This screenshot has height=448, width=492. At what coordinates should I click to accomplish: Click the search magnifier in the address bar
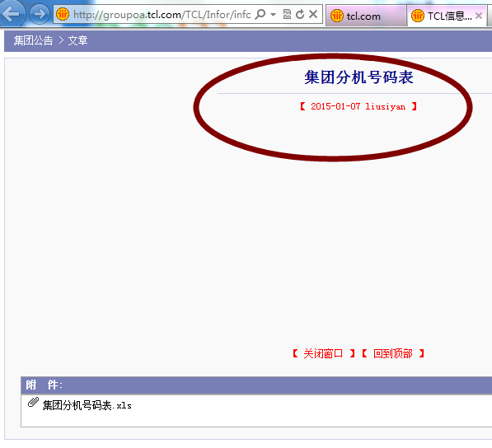[260, 14]
